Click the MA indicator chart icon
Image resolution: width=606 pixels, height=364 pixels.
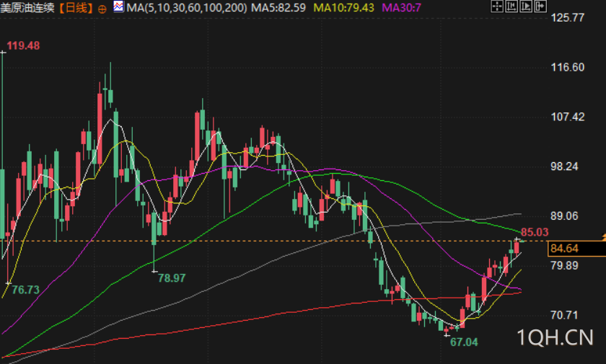coord(118,6)
